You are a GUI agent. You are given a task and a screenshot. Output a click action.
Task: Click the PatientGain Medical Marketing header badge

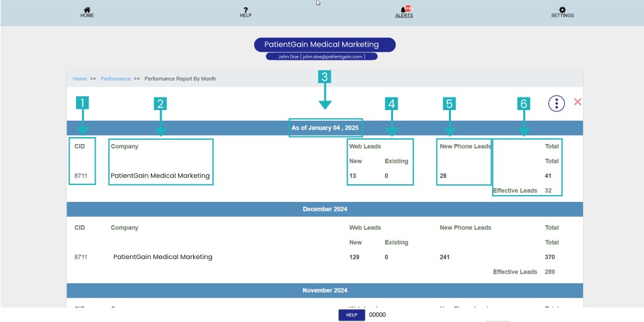tap(325, 45)
